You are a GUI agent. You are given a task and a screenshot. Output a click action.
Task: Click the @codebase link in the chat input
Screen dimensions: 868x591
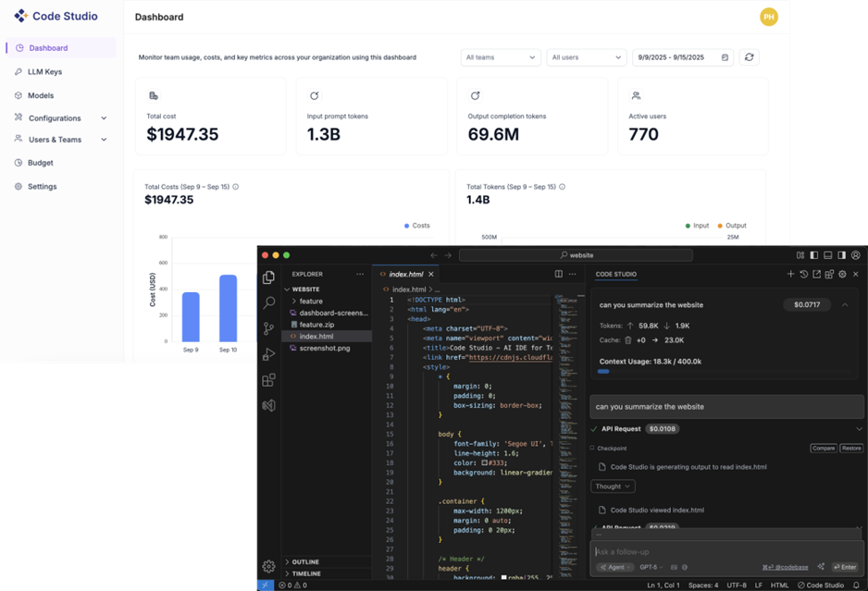coord(794,567)
